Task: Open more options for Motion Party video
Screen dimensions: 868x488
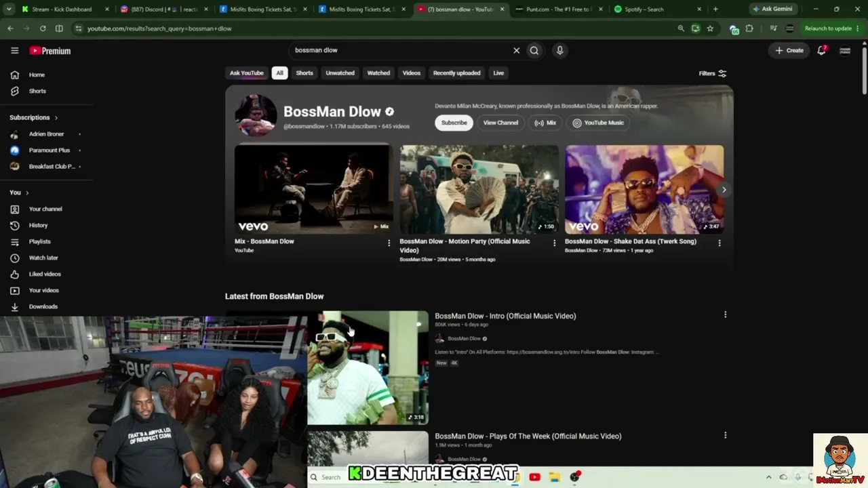Action: [x=554, y=243]
